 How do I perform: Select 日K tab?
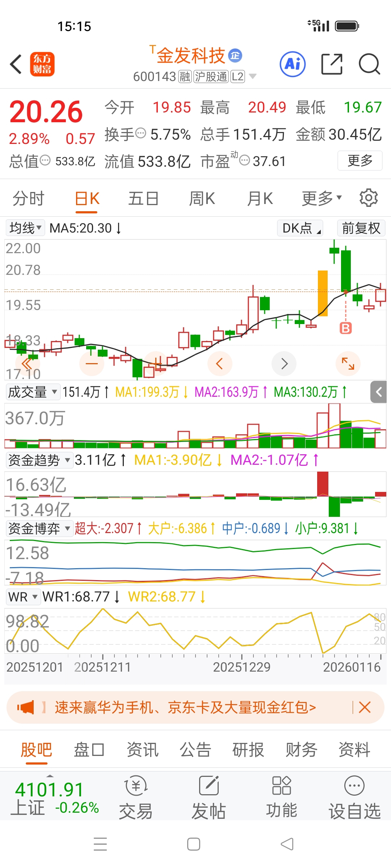pyautogui.click(x=87, y=198)
